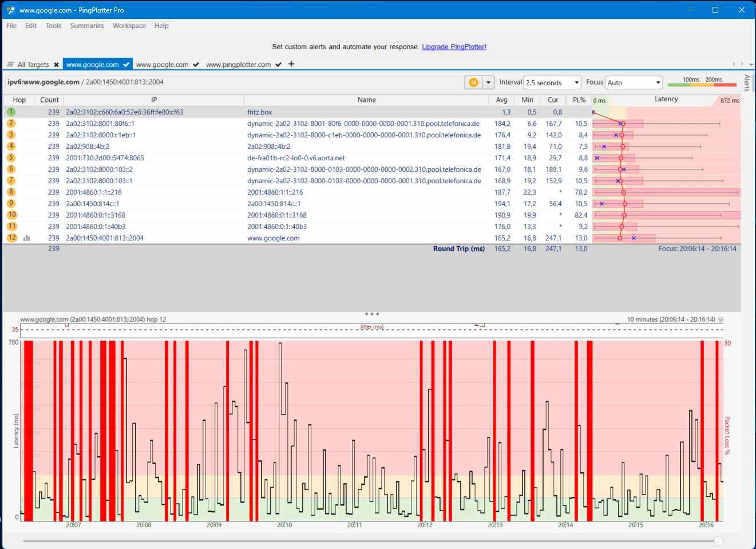Pause the trace with the orange button
The image size is (756, 549).
click(x=473, y=82)
